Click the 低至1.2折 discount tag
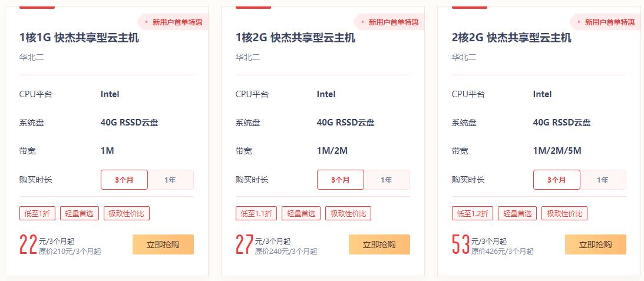 click(x=473, y=213)
